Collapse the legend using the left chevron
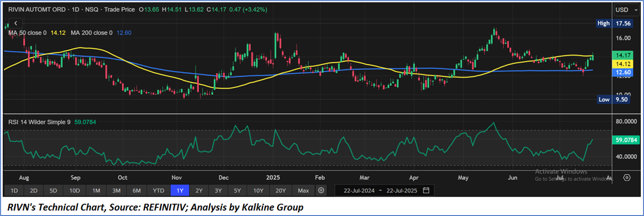 coord(15,23)
